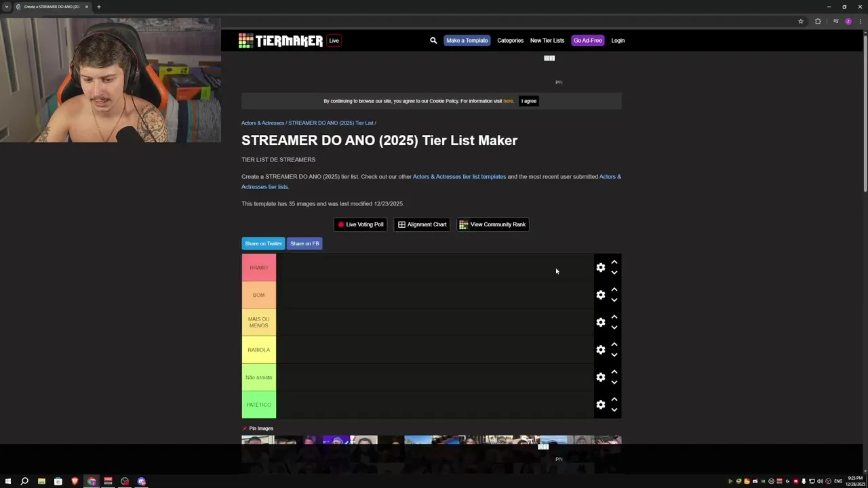Open settings gear for MAIS OU MENOS tier

pos(601,323)
